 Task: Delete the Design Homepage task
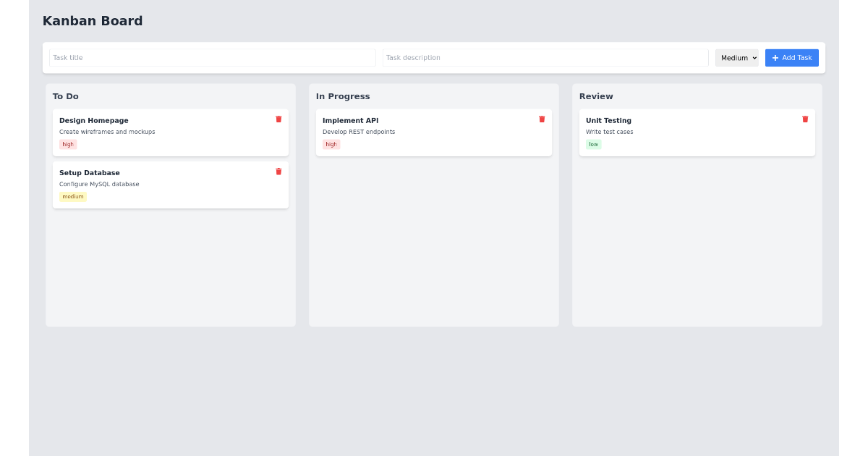click(x=278, y=119)
